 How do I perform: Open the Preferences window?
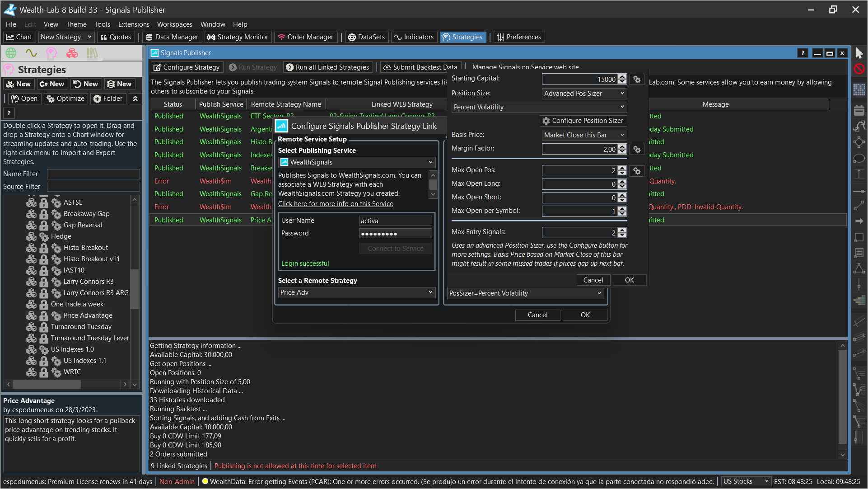pos(519,37)
